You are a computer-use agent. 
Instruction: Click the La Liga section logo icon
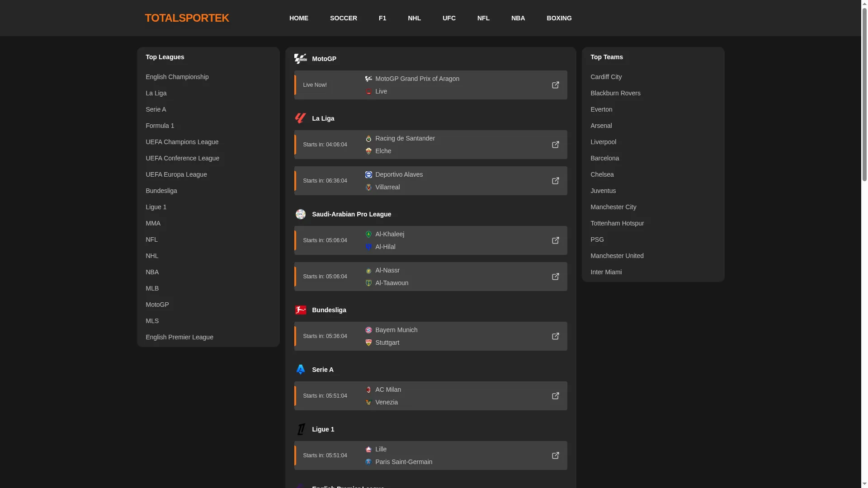pyautogui.click(x=301, y=118)
